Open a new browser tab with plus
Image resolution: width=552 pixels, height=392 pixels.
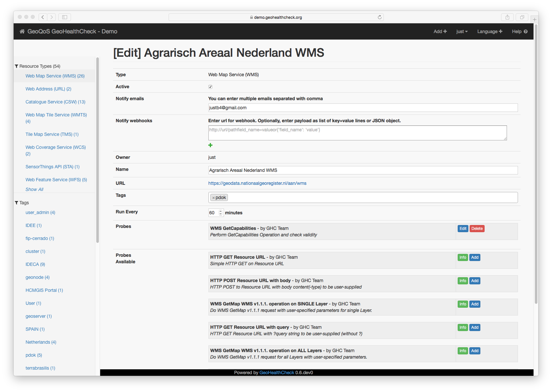pos(534,20)
